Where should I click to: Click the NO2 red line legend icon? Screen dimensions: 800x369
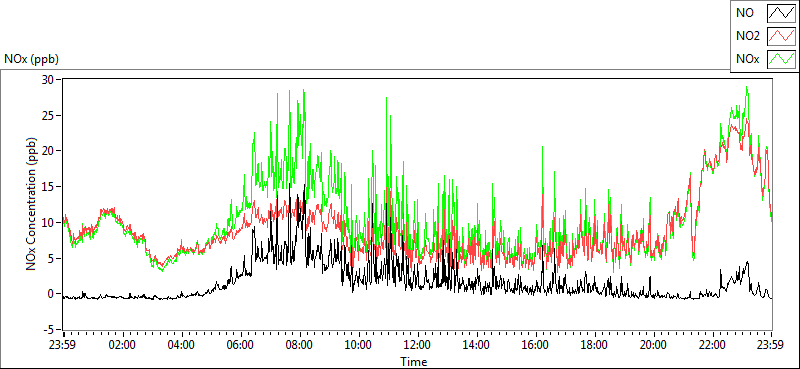click(x=782, y=36)
